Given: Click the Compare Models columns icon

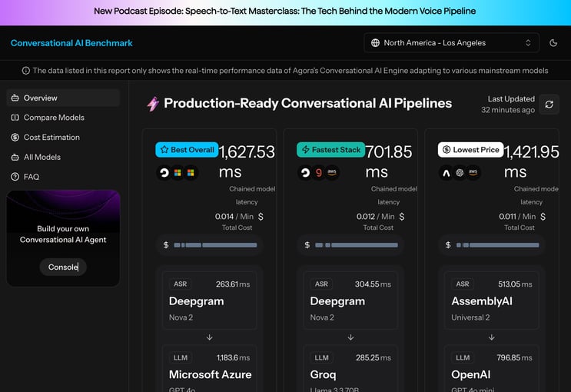Looking at the screenshot, I should point(15,118).
